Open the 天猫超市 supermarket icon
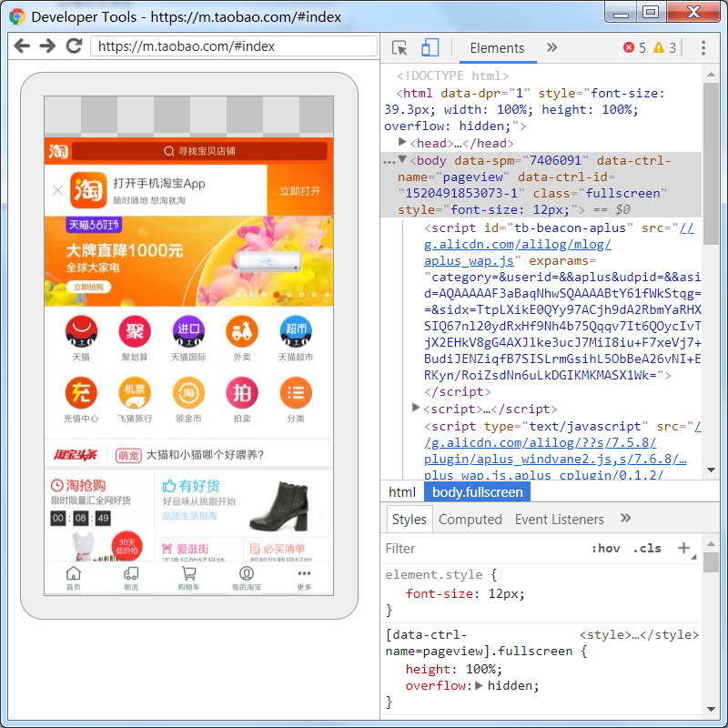This screenshot has width=728, height=728. [x=296, y=331]
